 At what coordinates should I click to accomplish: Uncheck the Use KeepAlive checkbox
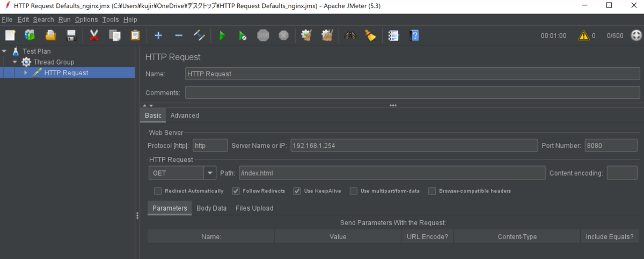(297, 191)
